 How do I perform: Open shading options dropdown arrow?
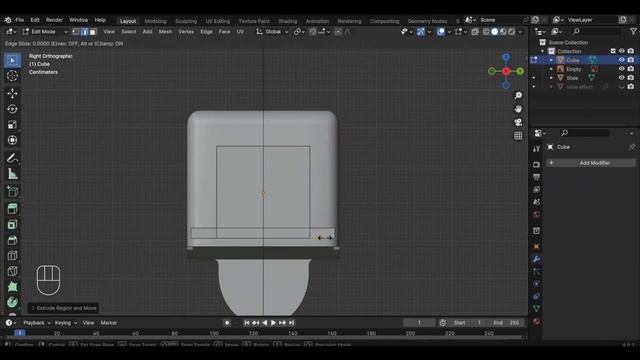520,31
